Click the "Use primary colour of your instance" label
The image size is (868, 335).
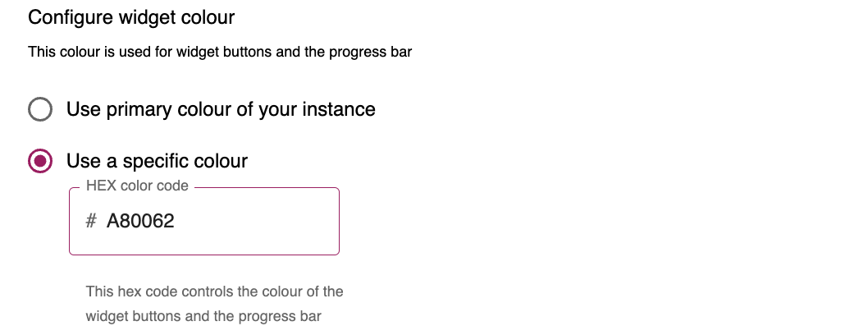click(221, 109)
